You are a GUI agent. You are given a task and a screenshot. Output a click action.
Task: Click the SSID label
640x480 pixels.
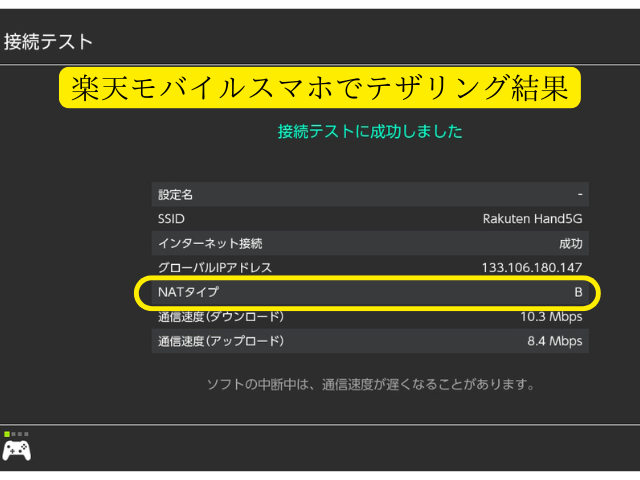pos(171,219)
